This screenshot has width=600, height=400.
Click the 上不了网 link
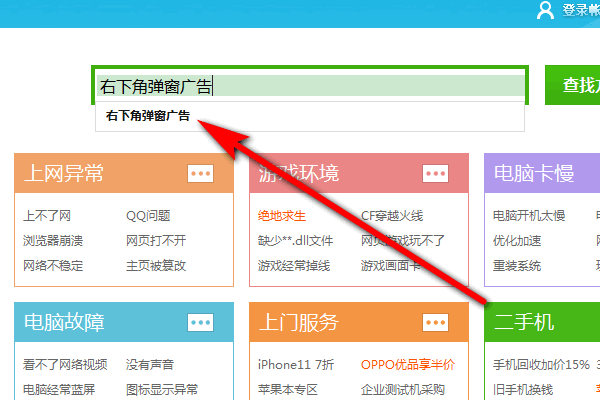click(47, 216)
